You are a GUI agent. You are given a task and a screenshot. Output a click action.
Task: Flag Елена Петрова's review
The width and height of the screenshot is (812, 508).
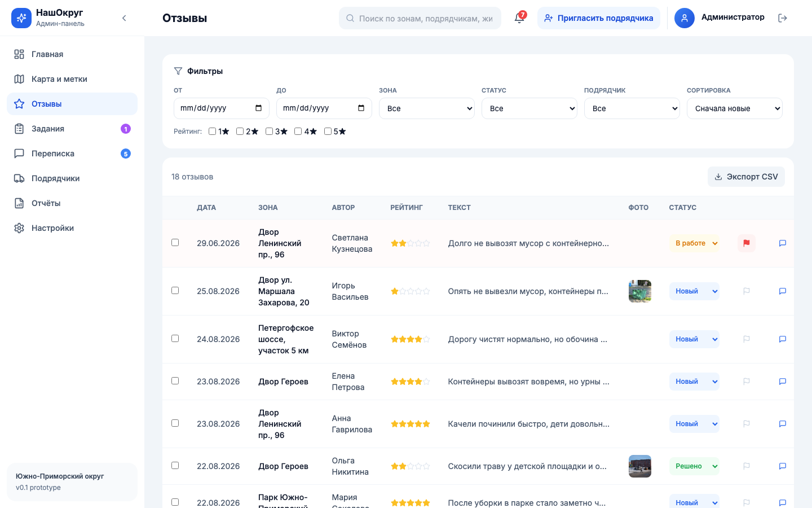(x=747, y=382)
